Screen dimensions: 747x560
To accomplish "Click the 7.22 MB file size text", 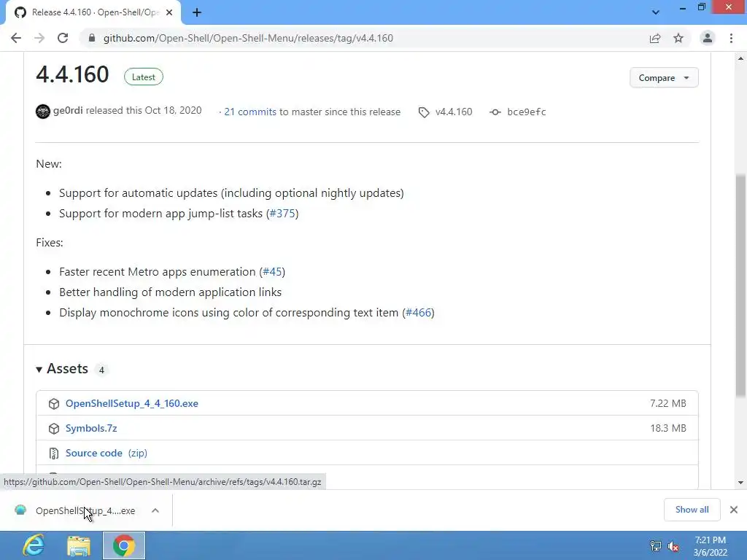I will [668, 403].
